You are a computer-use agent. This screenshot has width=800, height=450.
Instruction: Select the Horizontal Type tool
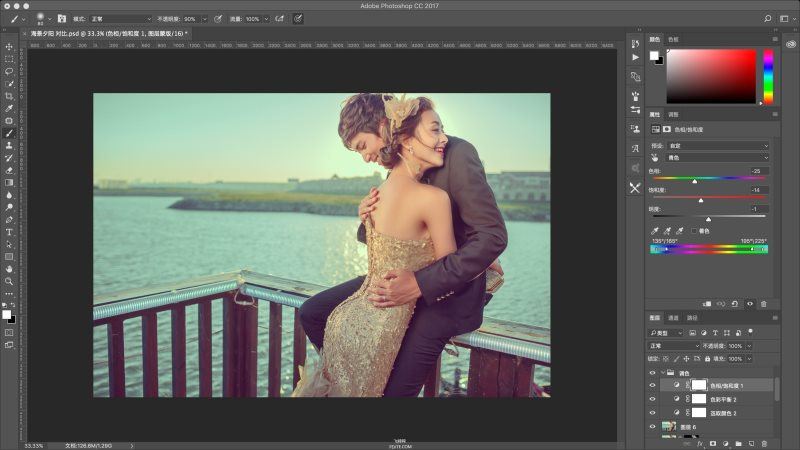9,232
